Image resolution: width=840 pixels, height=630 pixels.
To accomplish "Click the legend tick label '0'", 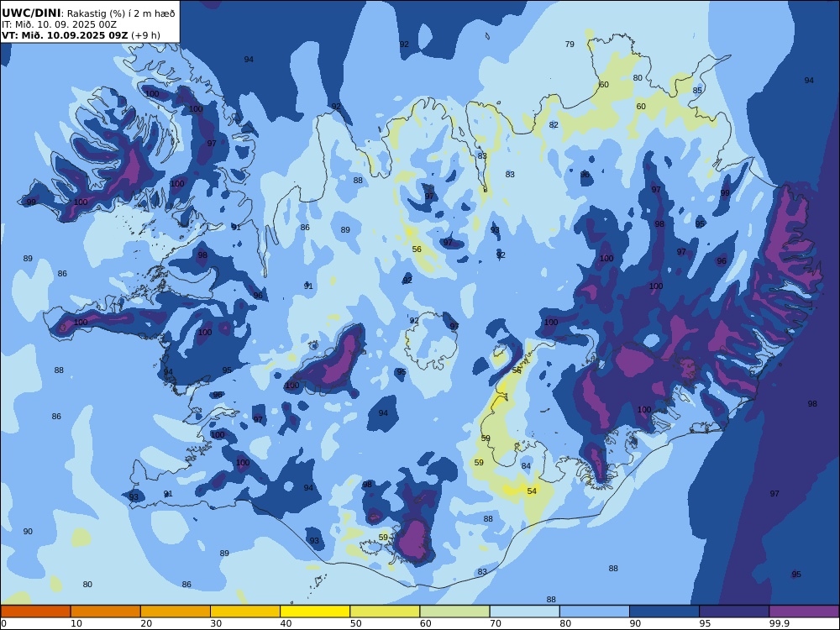I will point(3,623).
